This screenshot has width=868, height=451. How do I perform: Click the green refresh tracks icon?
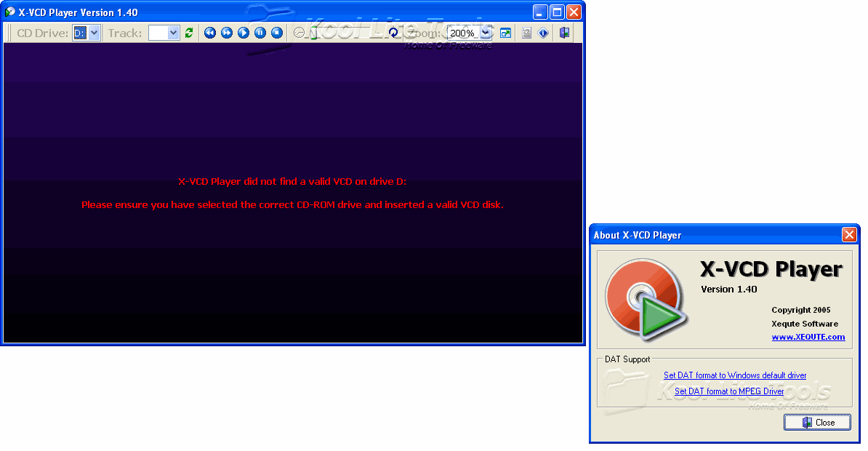tap(189, 33)
